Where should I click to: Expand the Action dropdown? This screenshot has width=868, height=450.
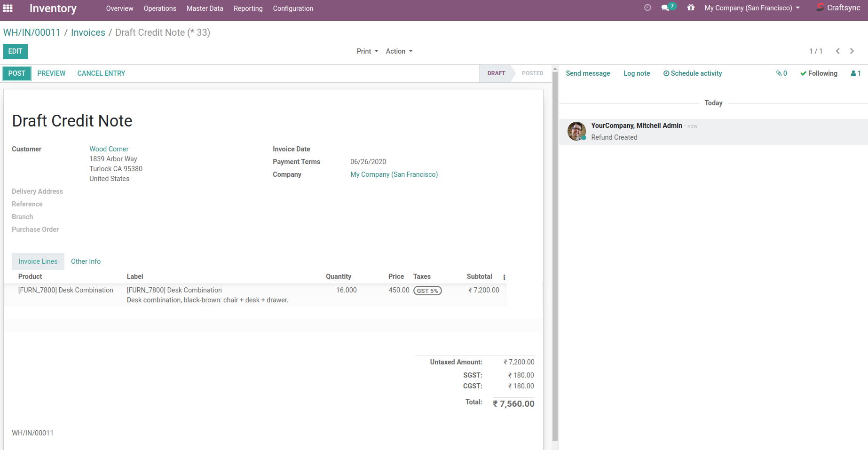click(399, 51)
